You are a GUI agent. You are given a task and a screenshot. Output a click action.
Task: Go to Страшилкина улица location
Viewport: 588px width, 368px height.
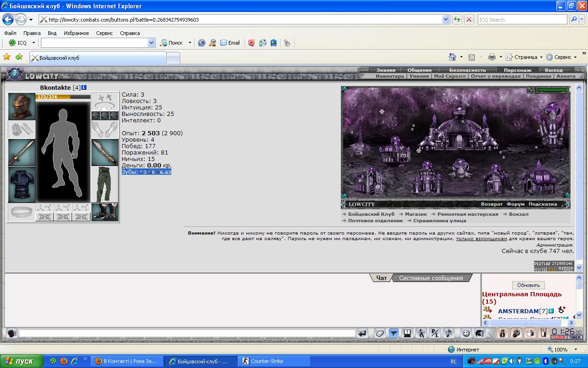point(440,221)
